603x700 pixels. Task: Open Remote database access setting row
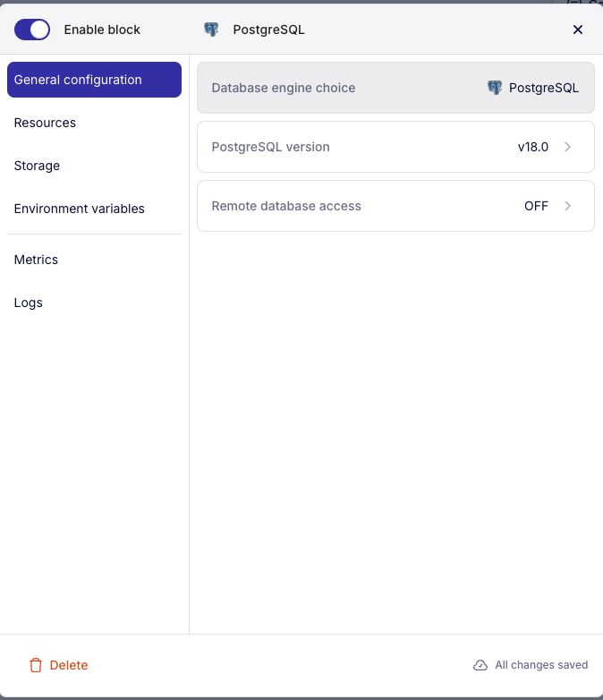395,206
